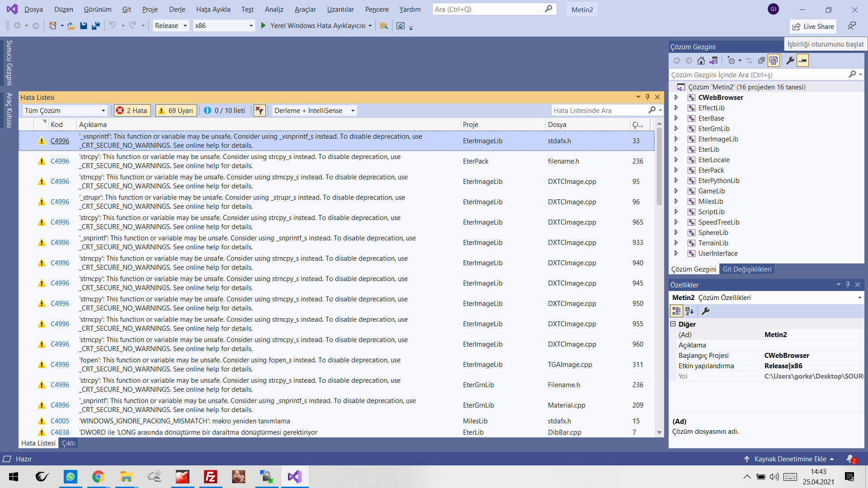Pin the Hata Listesi panel

[x=647, y=97]
